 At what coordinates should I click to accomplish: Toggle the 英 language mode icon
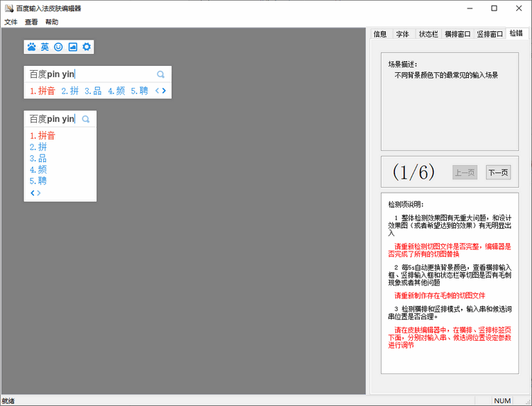[45, 47]
